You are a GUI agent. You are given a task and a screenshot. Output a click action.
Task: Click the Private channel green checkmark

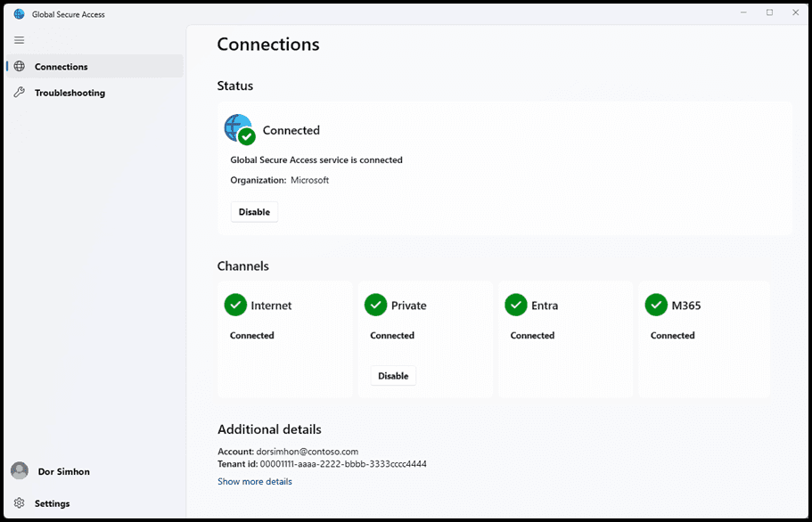(x=376, y=305)
